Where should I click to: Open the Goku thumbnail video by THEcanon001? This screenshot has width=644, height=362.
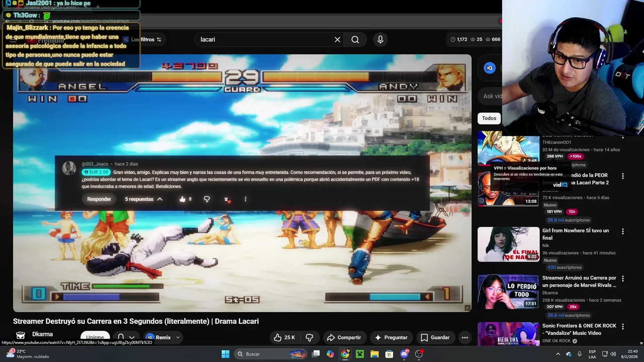pos(508,148)
